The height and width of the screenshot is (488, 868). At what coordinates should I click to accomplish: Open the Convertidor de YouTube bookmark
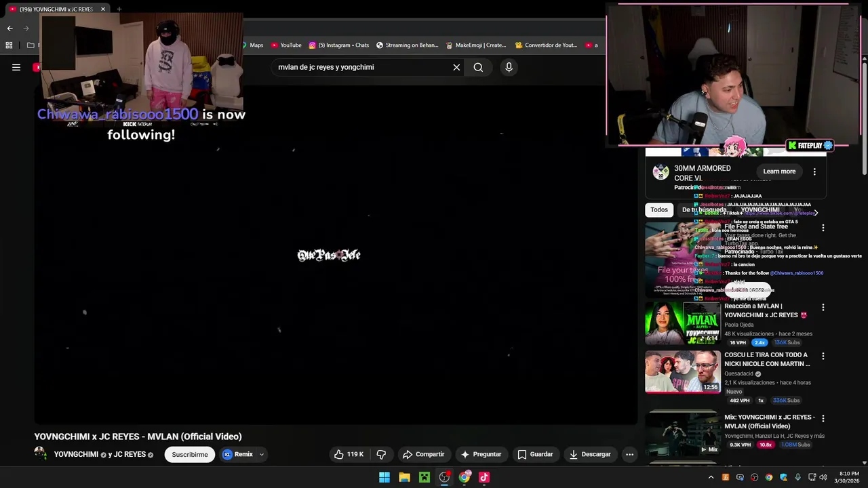point(546,45)
